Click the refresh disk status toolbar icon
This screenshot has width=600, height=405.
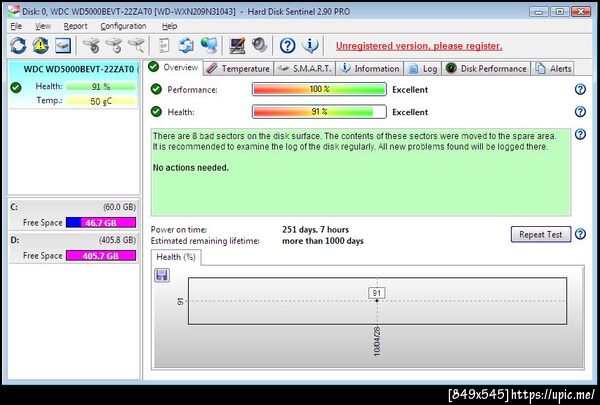pyautogui.click(x=18, y=46)
